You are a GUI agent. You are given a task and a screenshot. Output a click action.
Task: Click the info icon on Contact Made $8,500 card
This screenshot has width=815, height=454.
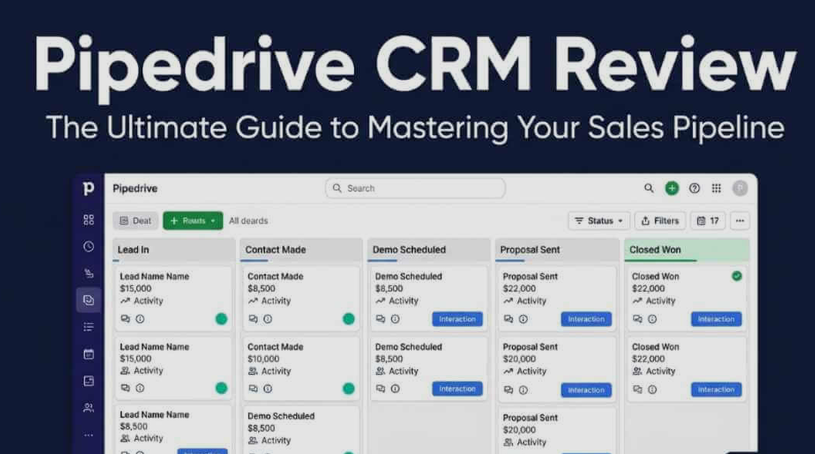click(x=268, y=319)
